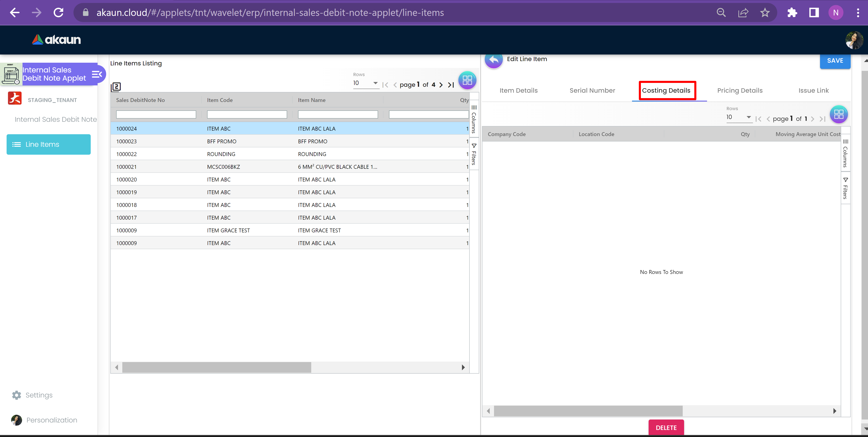Screen dimensions: 868x437
Task: Click the red DELETE button
Action: click(x=666, y=427)
